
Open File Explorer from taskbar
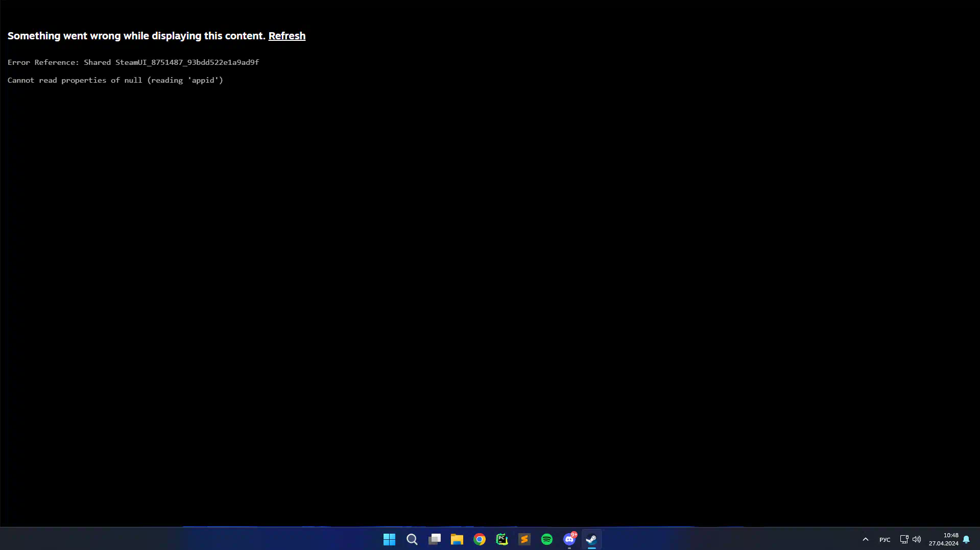point(457,539)
